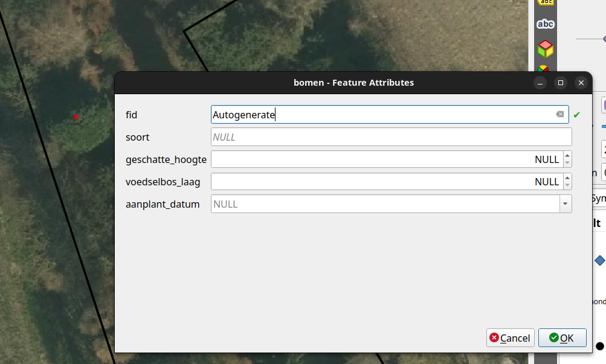Click the slider handle in styling panel

point(604,39)
